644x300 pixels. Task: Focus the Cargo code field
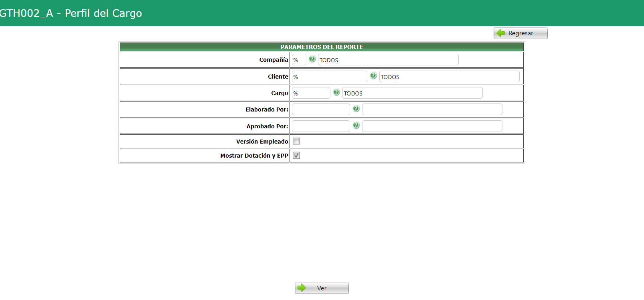click(x=311, y=93)
